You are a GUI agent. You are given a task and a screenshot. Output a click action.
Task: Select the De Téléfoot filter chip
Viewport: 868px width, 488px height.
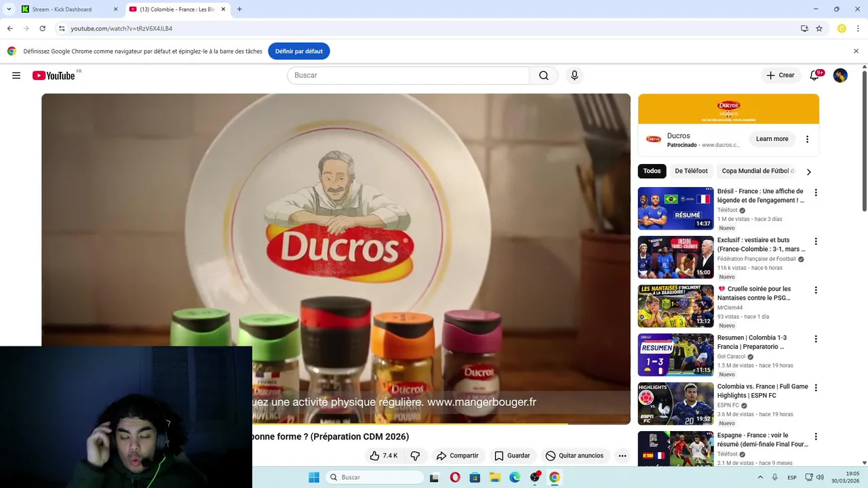pos(691,171)
